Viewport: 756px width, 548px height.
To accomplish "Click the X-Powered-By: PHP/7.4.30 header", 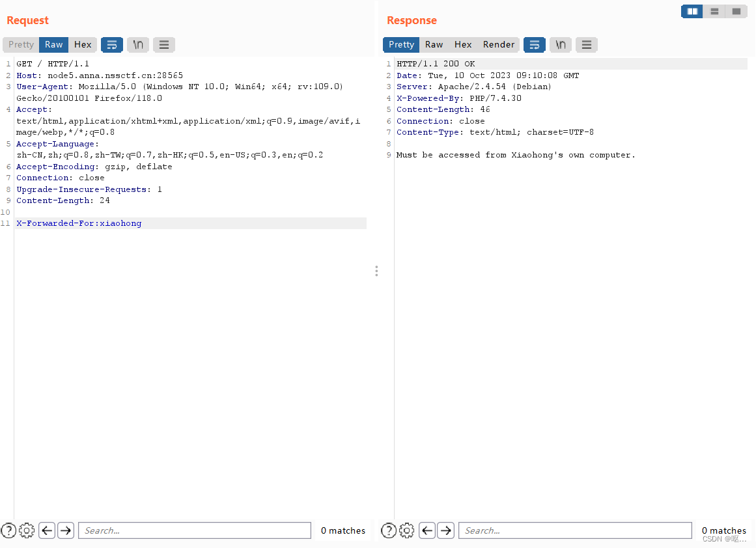I will pyautogui.click(x=459, y=98).
